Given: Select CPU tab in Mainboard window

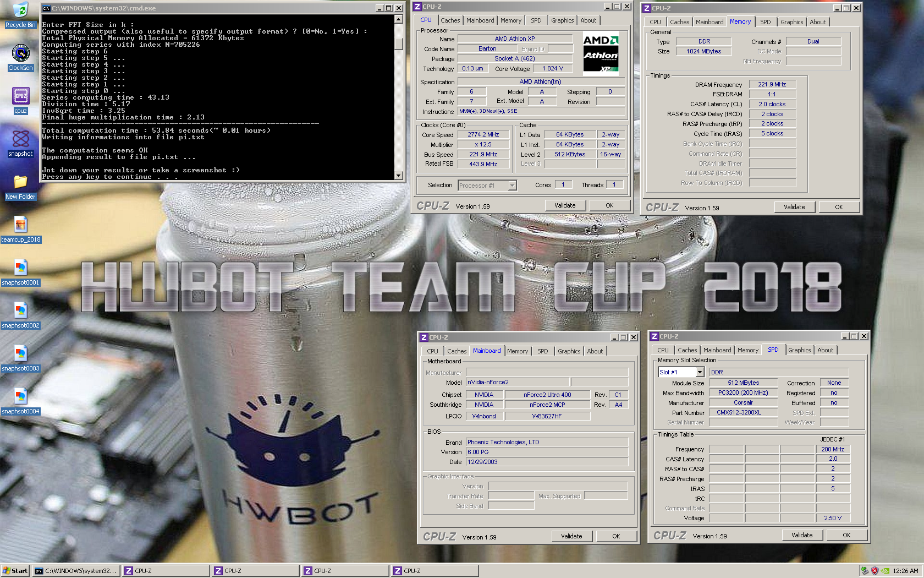Looking at the screenshot, I should 433,351.
